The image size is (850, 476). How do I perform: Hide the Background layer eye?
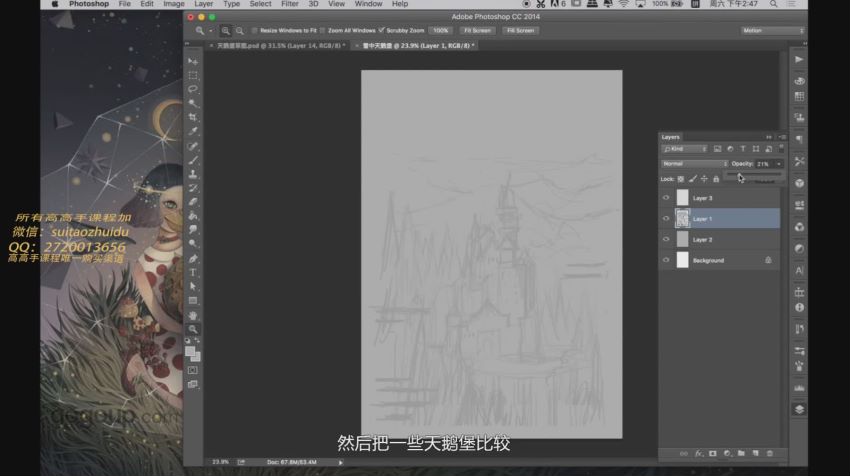click(666, 260)
